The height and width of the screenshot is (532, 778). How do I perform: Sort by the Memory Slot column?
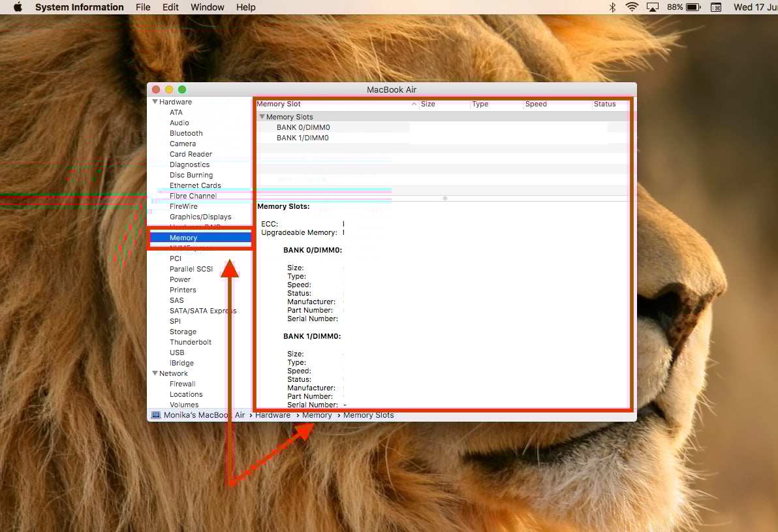336,104
